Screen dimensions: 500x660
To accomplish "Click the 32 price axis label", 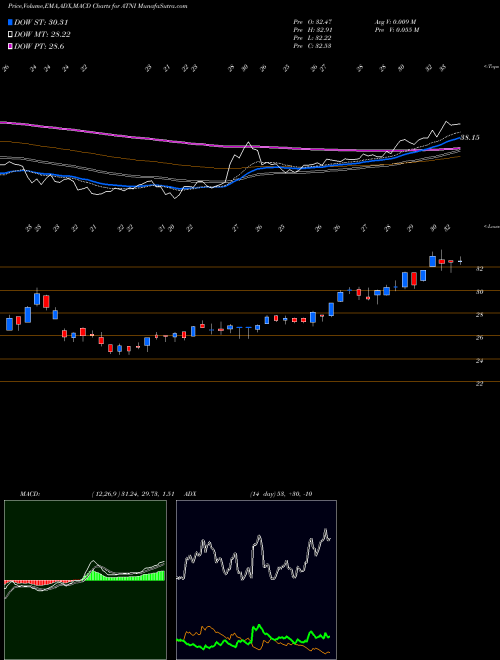I will click(x=479, y=269).
